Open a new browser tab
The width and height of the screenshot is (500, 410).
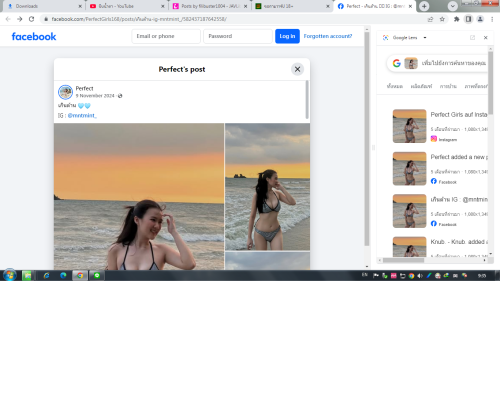(x=424, y=6)
